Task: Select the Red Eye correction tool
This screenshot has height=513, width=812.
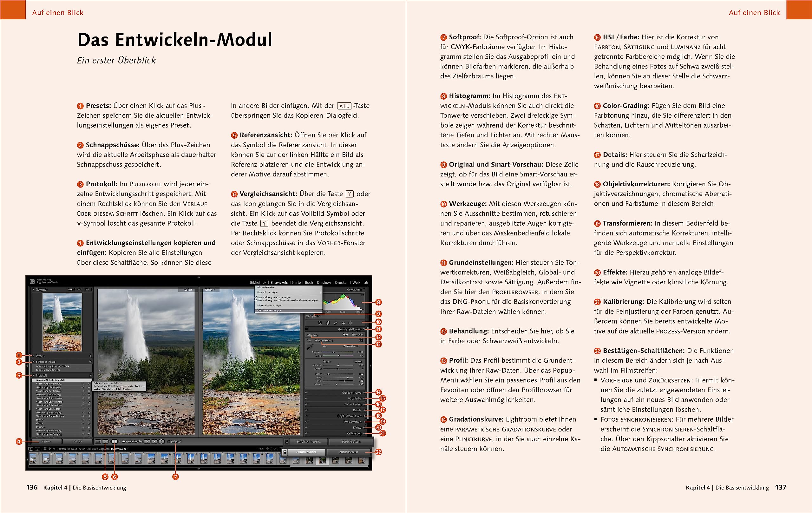Action: point(343,323)
